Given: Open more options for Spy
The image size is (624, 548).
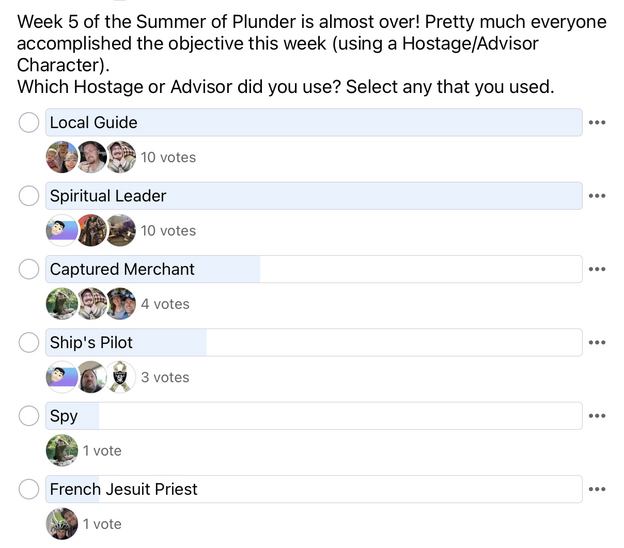Looking at the screenshot, I should click(597, 416).
